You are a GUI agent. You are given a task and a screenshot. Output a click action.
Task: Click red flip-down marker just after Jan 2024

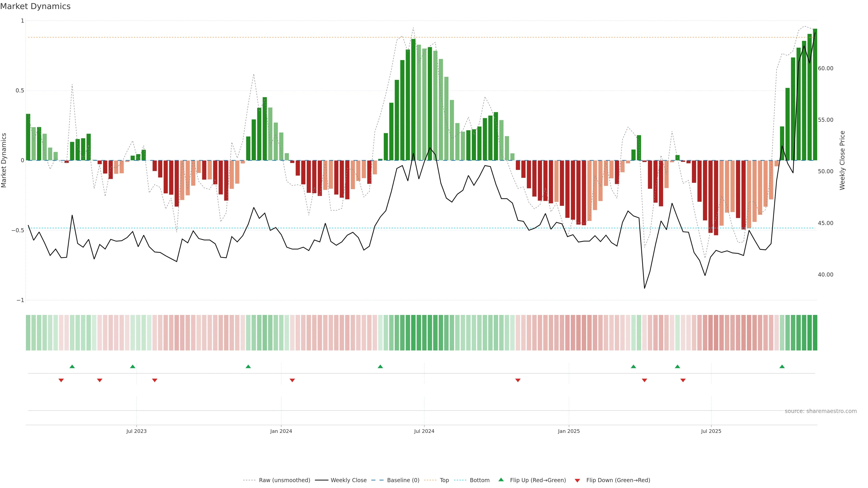pyautogui.click(x=292, y=380)
